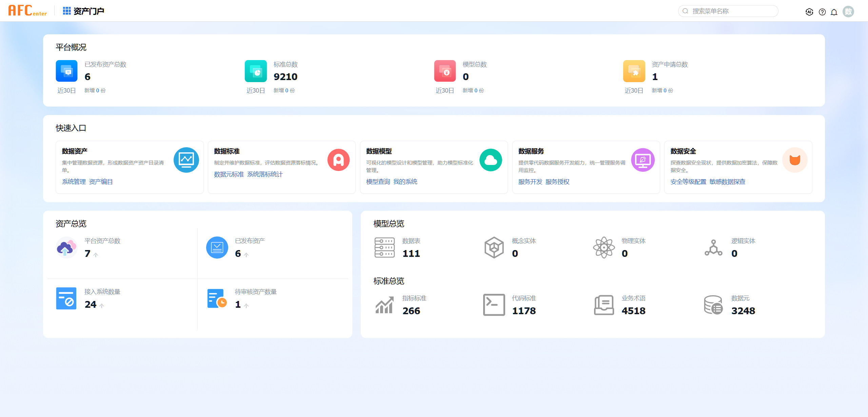Image resolution: width=868 pixels, height=417 pixels.
Task: Open the 模型查询 link
Action: pos(378,182)
